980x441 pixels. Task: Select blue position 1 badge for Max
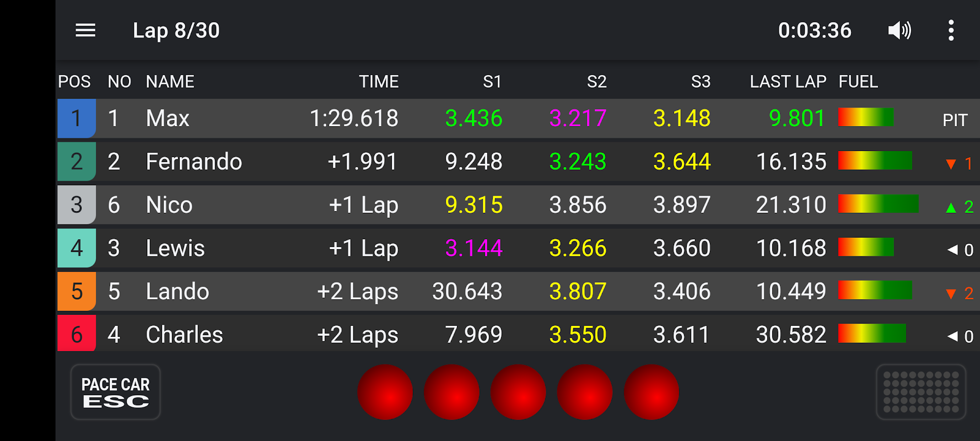[77, 118]
